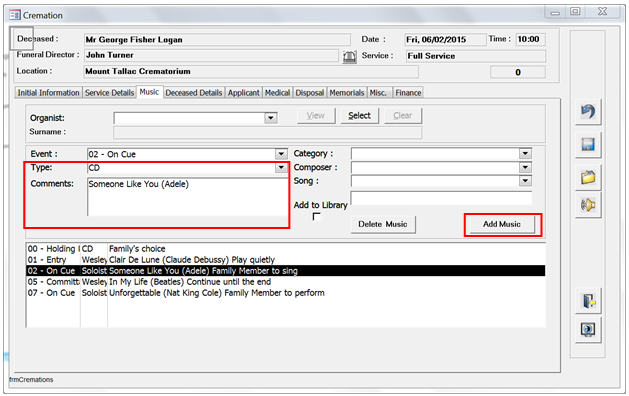Screen dimensions: 629x396
Task: Switch to the Medical tab
Action: [x=277, y=93]
